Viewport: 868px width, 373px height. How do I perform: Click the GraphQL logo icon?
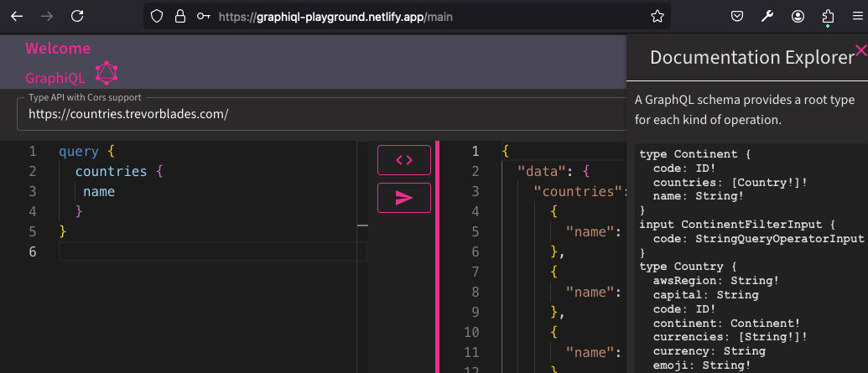[107, 74]
